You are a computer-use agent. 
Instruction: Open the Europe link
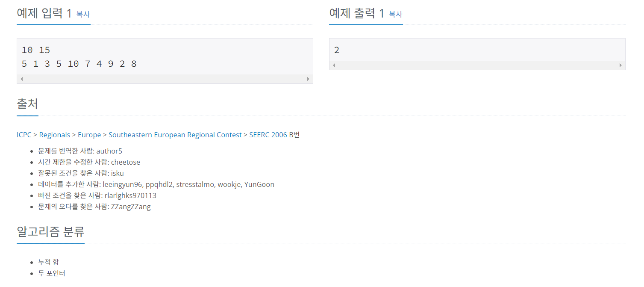click(x=89, y=135)
